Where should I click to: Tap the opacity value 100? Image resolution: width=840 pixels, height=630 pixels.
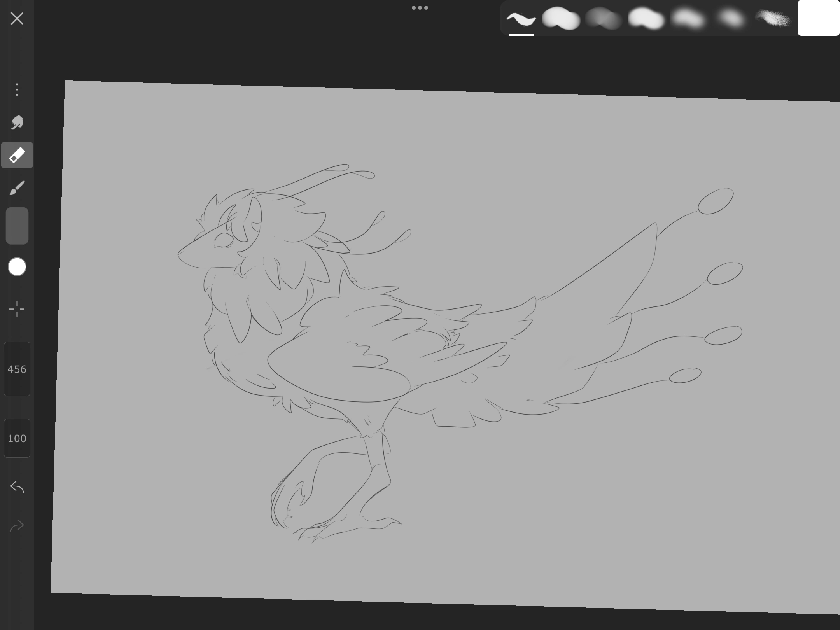(x=17, y=438)
